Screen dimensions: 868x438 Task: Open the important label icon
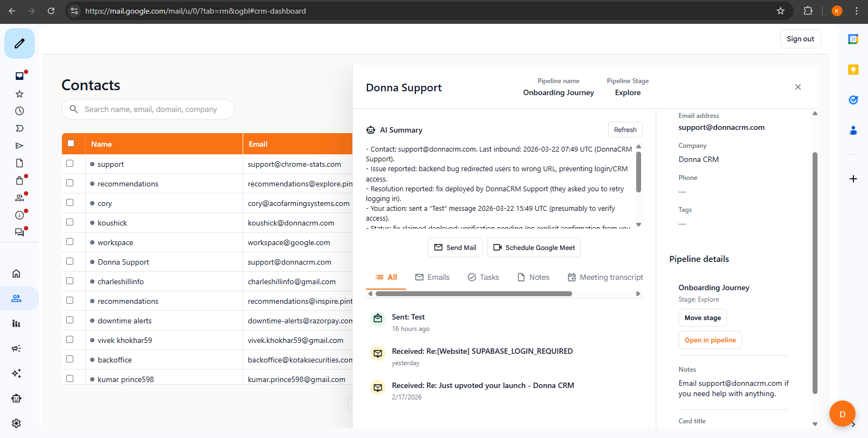point(20,128)
